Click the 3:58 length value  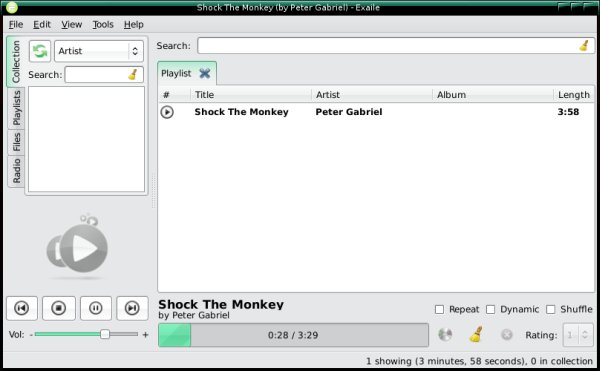coord(568,112)
